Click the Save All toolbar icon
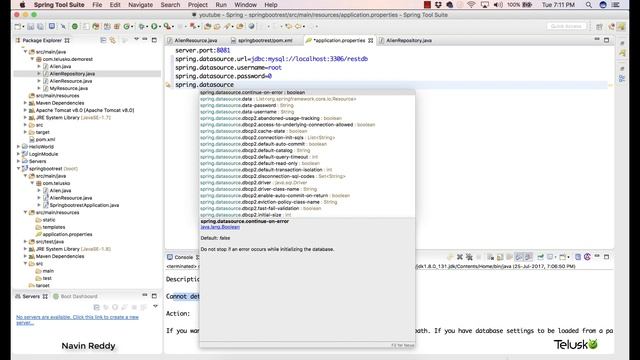640x360 pixels. click(40, 27)
